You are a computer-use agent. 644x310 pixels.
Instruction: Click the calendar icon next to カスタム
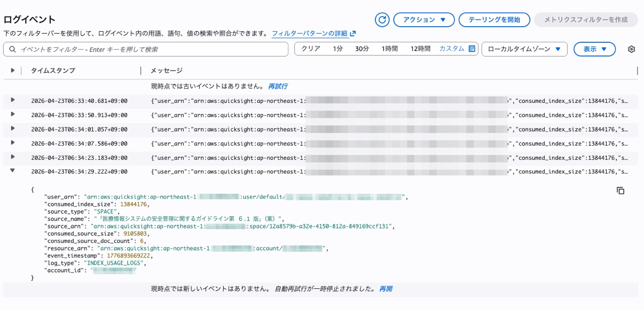[x=472, y=49]
